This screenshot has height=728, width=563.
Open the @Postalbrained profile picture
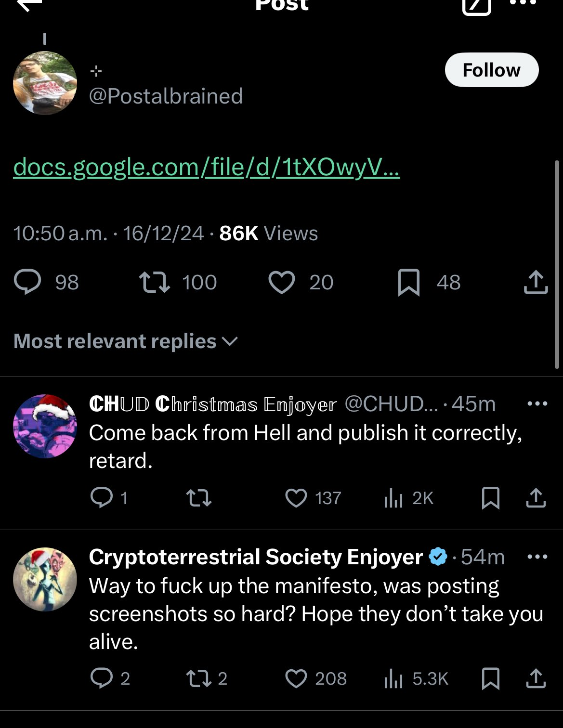[x=45, y=83]
